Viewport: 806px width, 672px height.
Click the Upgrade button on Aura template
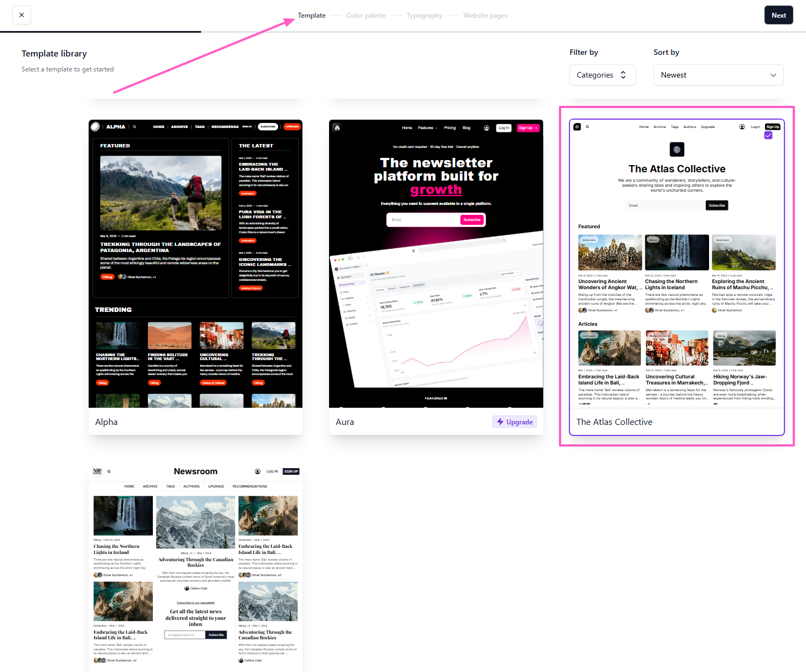515,422
